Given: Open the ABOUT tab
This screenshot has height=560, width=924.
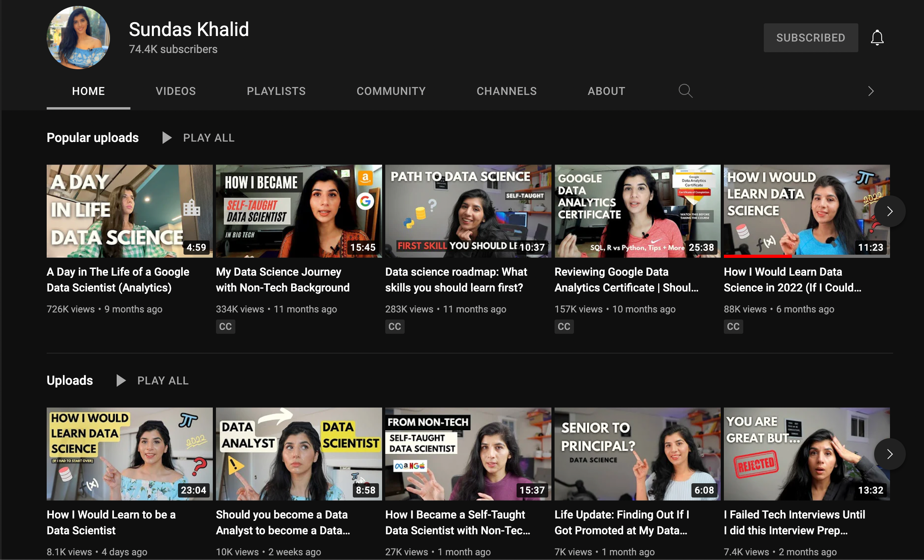Looking at the screenshot, I should point(606,91).
